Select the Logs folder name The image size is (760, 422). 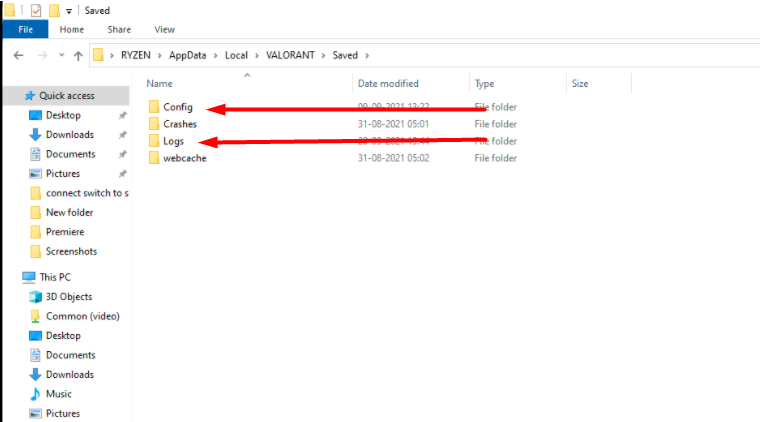coord(174,141)
